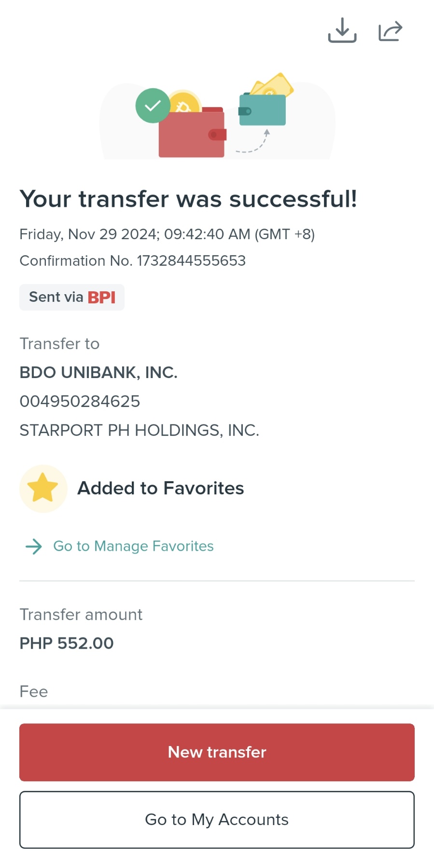Click the dashed arrow between the wallets
Image resolution: width=434 pixels, height=868 pixels.
pos(254,143)
